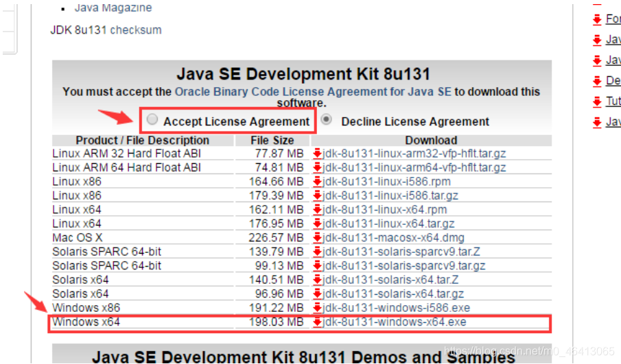
Task: Open the sidebar link starting with 'Tut'
Action: [613, 101]
